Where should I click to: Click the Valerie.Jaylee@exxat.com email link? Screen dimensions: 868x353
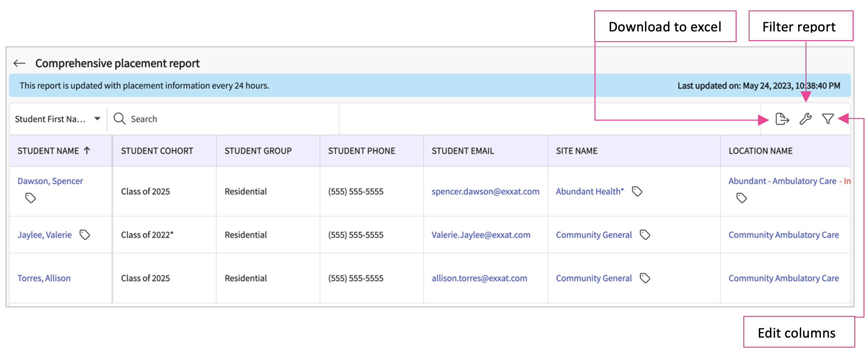[x=481, y=234]
